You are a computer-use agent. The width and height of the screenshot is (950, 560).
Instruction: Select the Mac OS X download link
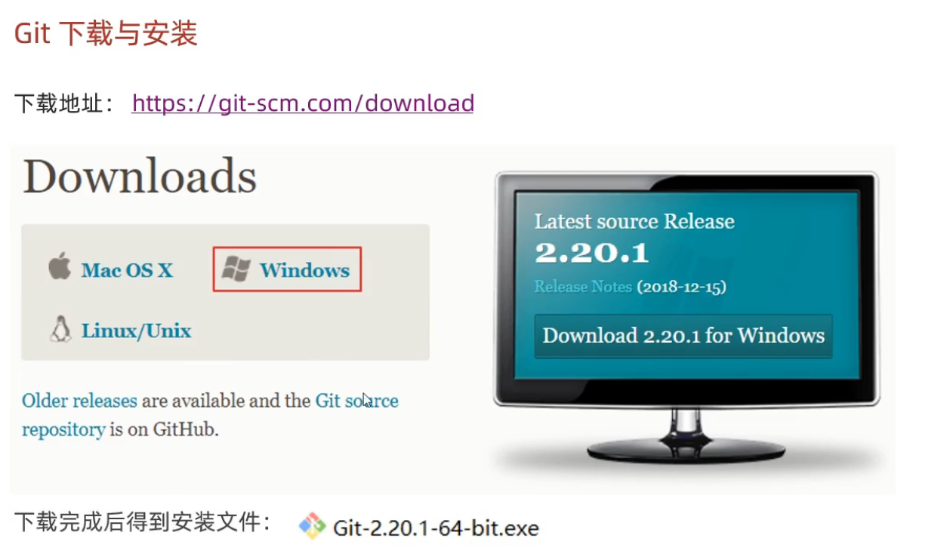127,270
